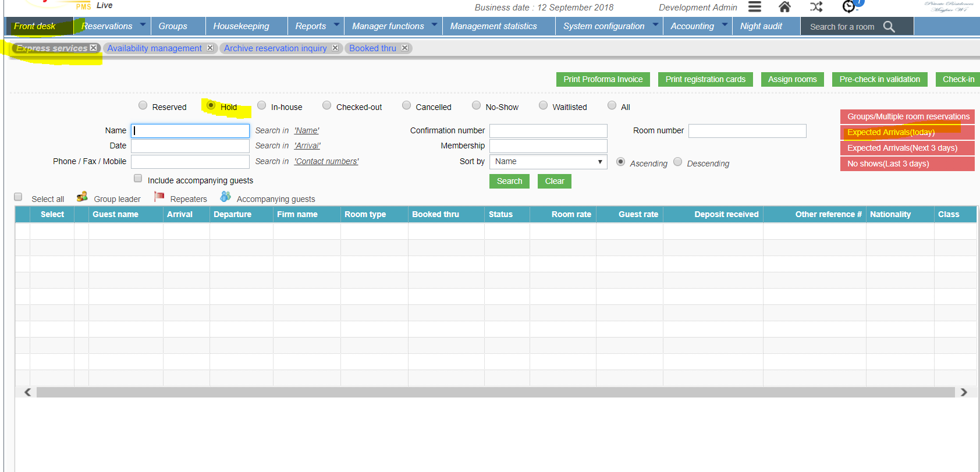The width and height of the screenshot is (980, 472).
Task: Click the green Search button
Action: point(509,181)
